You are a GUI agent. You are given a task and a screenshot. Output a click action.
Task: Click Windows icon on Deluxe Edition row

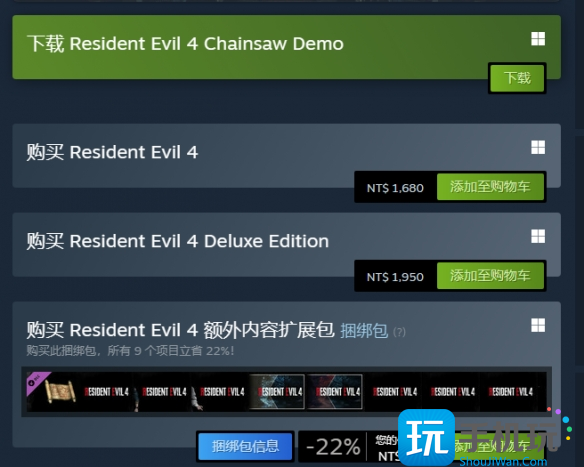[538, 236]
